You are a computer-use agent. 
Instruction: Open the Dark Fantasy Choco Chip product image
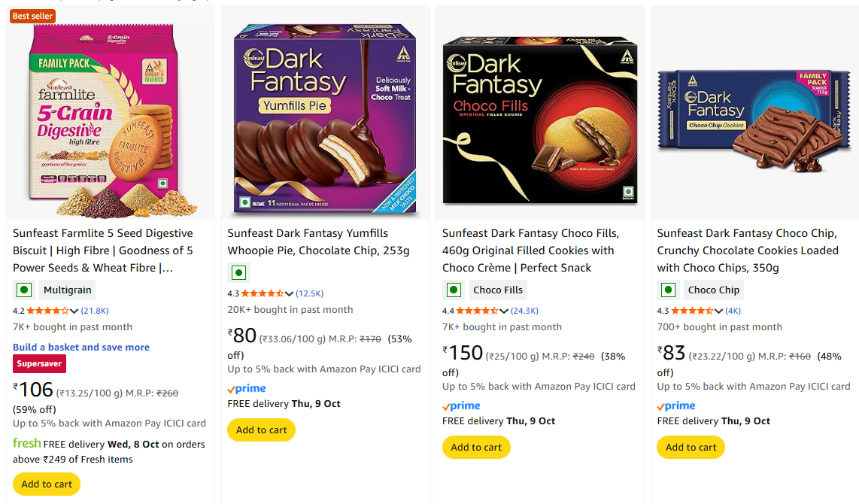pos(754,113)
